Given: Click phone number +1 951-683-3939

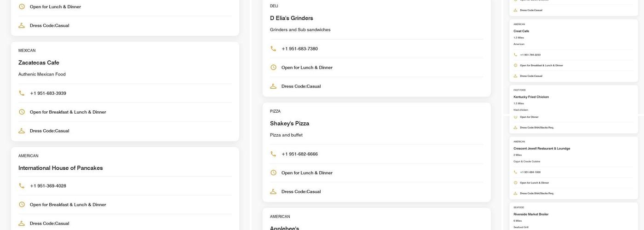Looking at the screenshot, I should click(x=48, y=93).
